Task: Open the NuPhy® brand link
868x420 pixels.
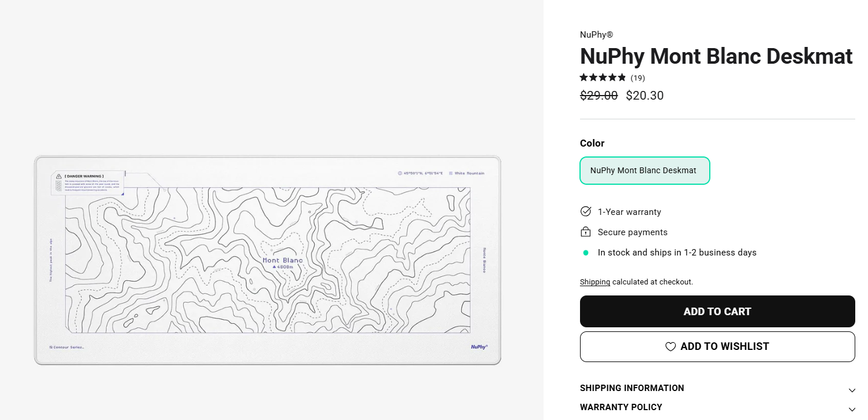Action: click(x=596, y=35)
